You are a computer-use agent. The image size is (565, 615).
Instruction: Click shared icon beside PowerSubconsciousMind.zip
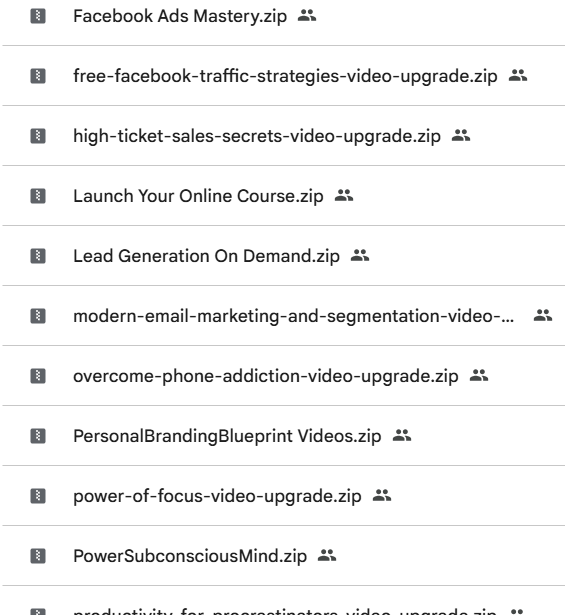point(327,555)
